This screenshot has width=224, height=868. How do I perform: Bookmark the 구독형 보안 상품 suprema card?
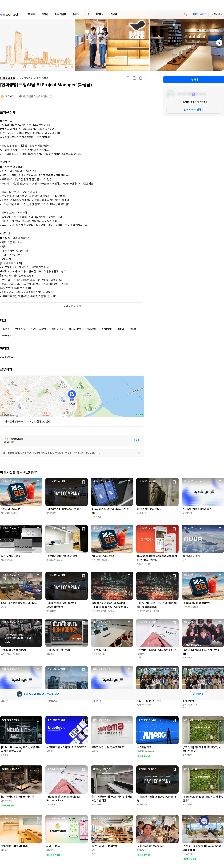(129, 720)
